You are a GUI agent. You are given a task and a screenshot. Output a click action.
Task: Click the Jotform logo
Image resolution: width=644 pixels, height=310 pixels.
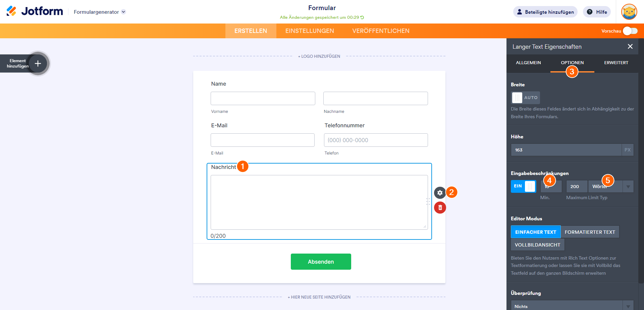tap(35, 11)
